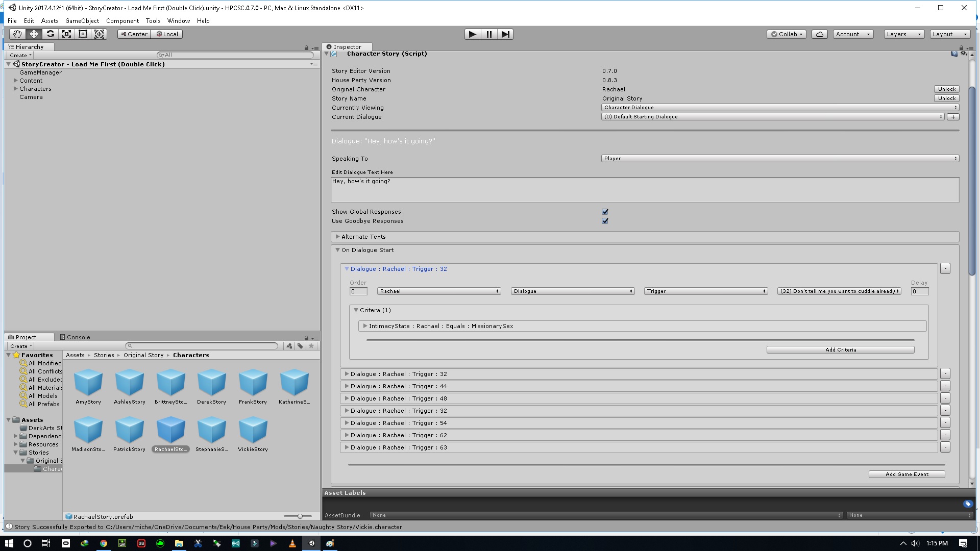The width and height of the screenshot is (980, 551).
Task: Click the Pause button
Action: (x=489, y=34)
